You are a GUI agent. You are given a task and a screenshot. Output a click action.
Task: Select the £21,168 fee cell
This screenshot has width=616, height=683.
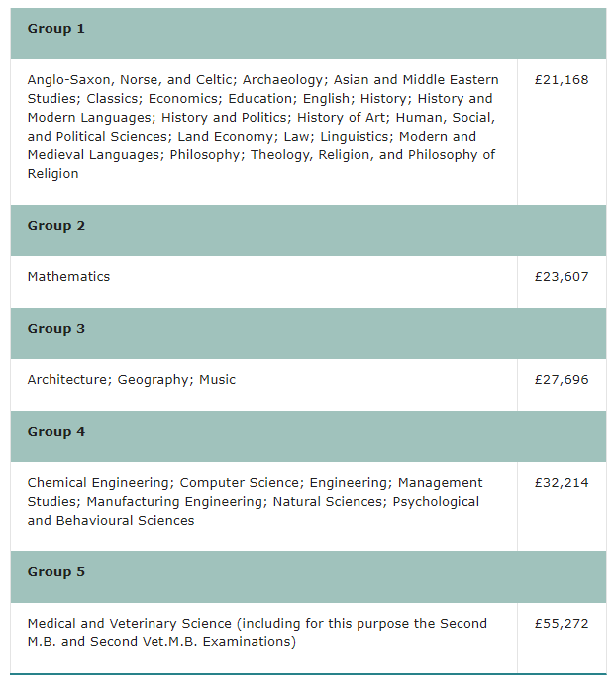pyautogui.click(x=562, y=132)
